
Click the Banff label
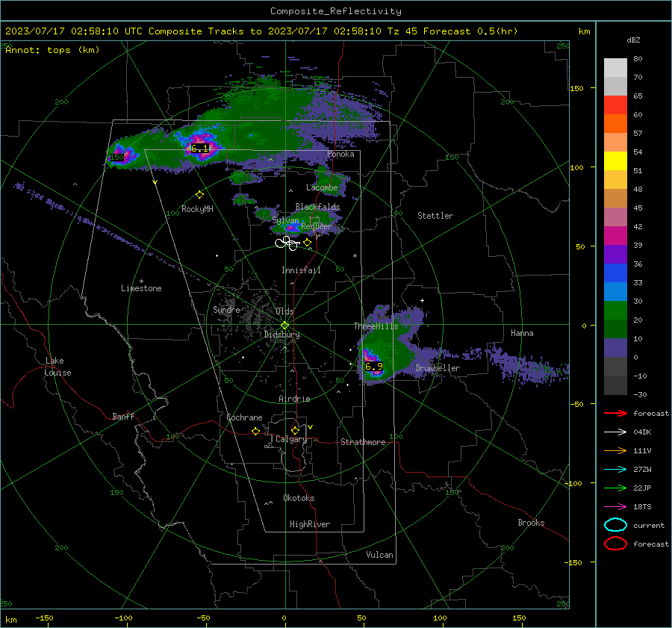click(123, 416)
